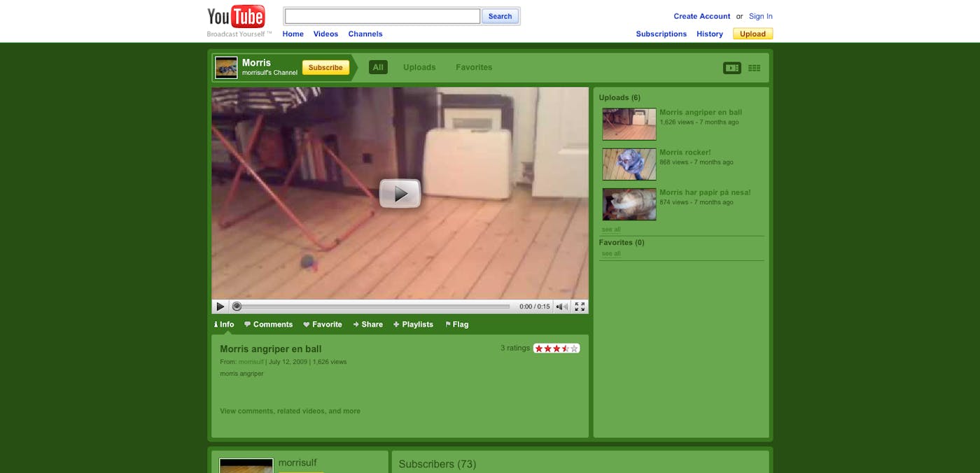Open Morris har papir på nesa! title link

(705, 192)
